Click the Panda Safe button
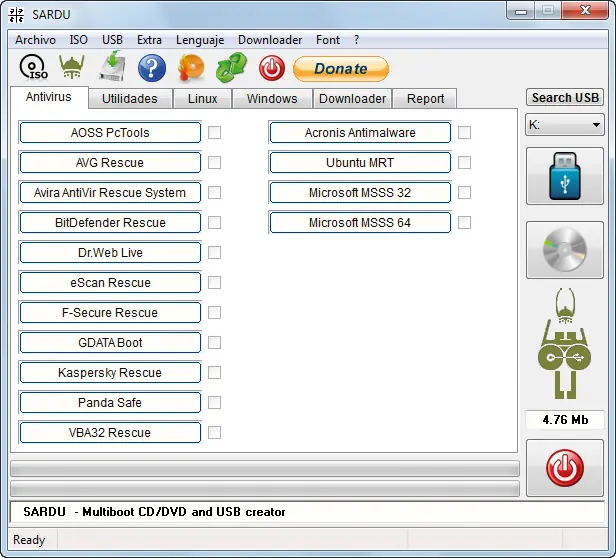616x558 pixels. coord(110,402)
